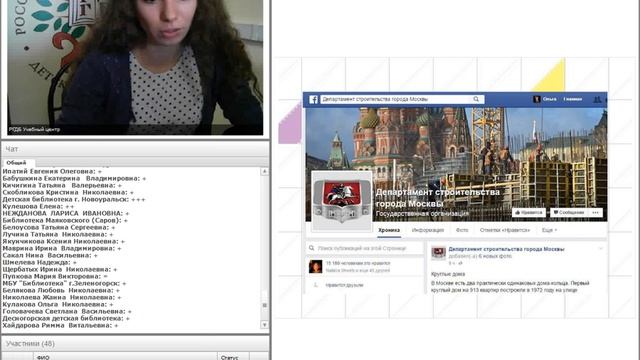Open Главная link in Facebook header
The image size is (640, 360).
[573, 99]
